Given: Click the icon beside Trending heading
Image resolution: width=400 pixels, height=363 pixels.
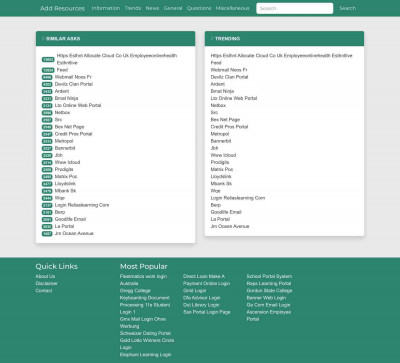Looking at the screenshot, I should click(212, 39).
